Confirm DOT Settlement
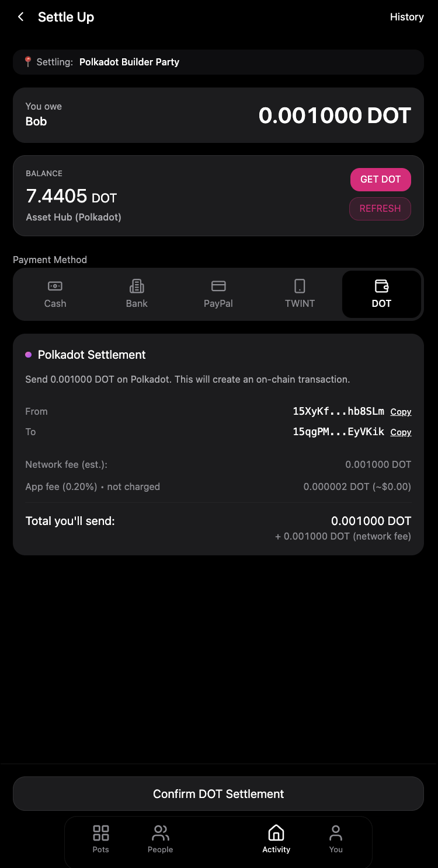 218,794
